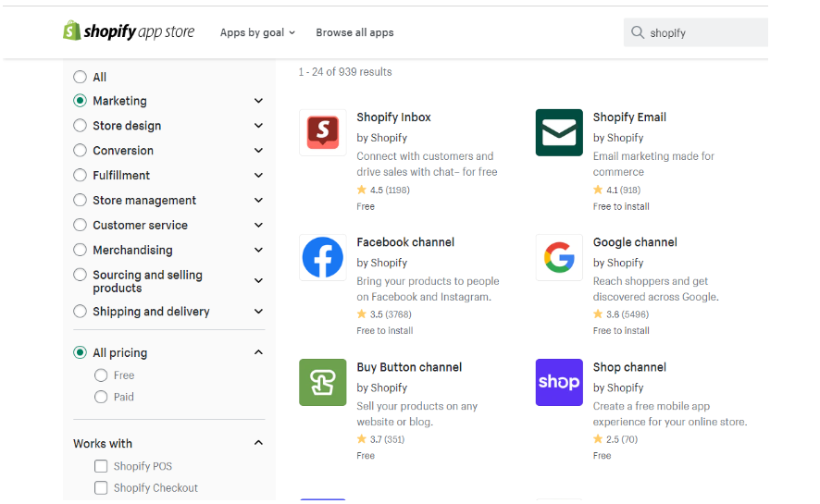The image size is (820, 504).
Task: Click the star rating of Buy Button channel
Action: pyautogui.click(x=380, y=439)
